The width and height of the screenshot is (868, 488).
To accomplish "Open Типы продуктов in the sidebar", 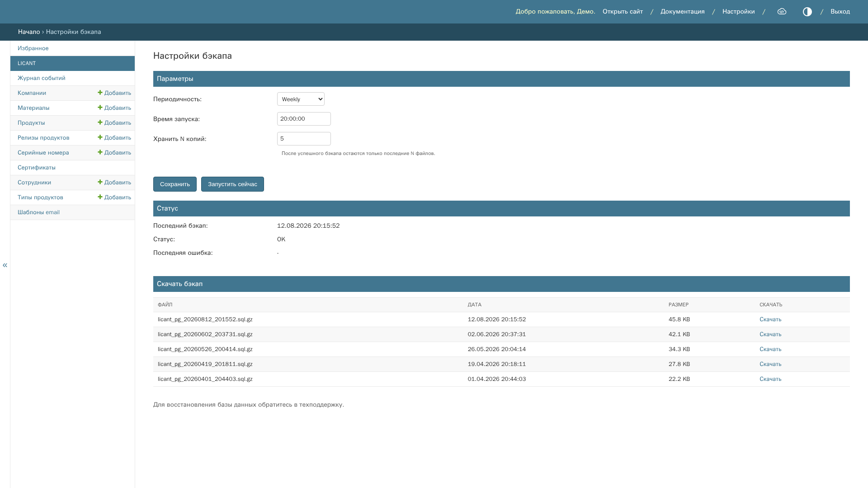I will tap(40, 197).
